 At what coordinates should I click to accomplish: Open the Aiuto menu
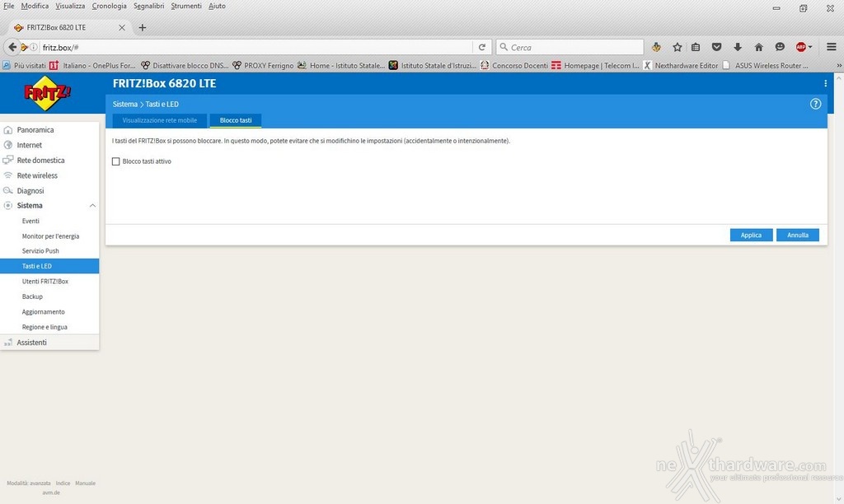(x=217, y=6)
